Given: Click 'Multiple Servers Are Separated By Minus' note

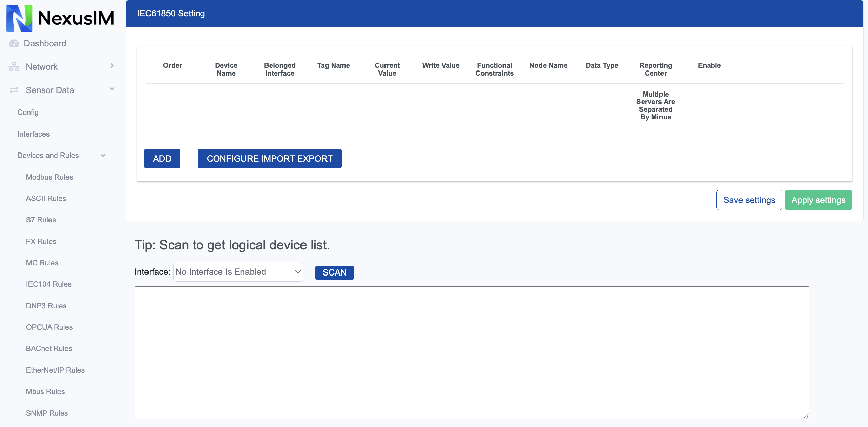Looking at the screenshot, I should pos(655,105).
